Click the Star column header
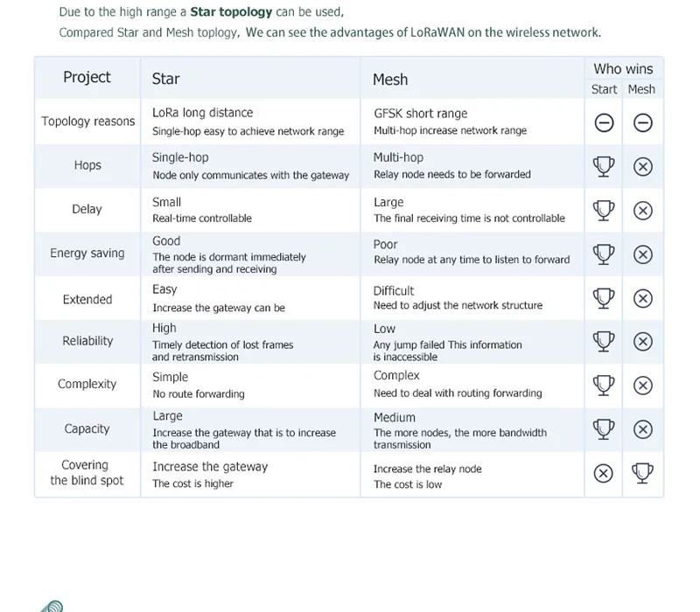The width and height of the screenshot is (700, 612). [x=165, y=79]
